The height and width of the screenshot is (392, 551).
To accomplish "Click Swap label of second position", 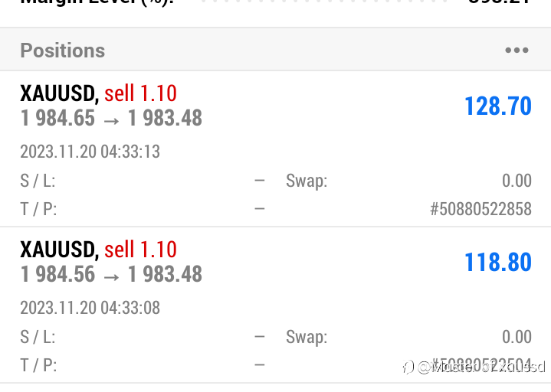I will 307,337.
